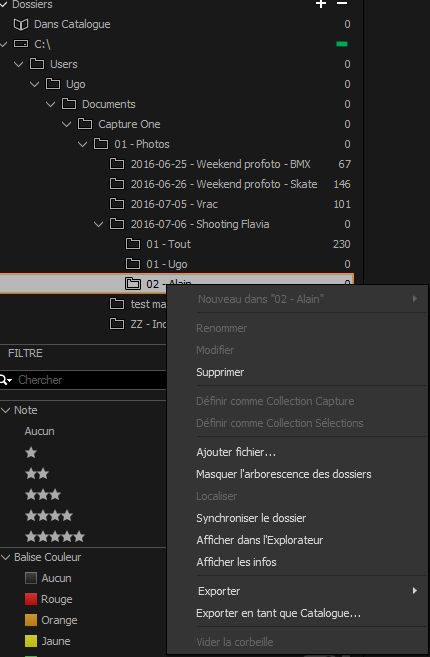Choose Afficher dans l'Explorateur
The height and width of the screenshot is (657, 430).
pos(259,540)
